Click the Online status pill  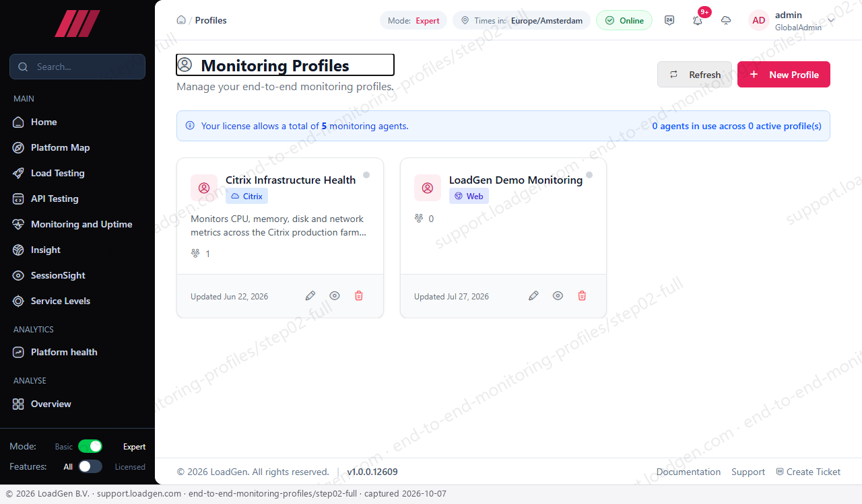[x=624, y=20]
